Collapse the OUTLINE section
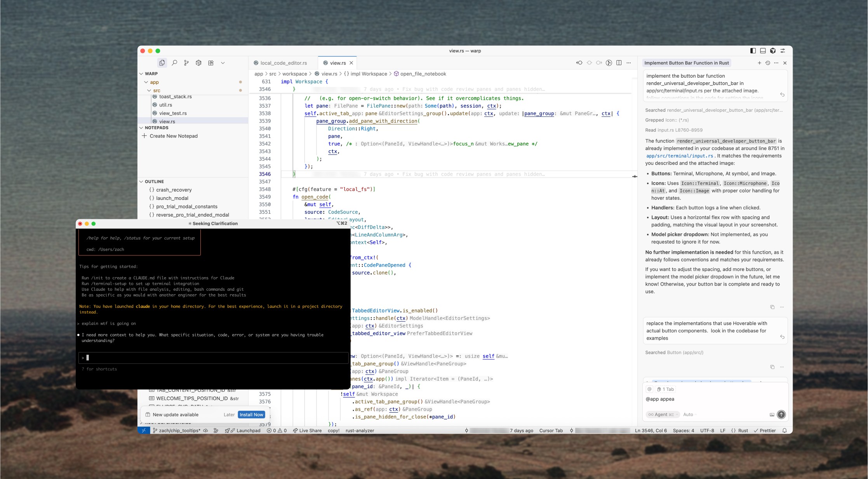Viewport: 868px width, 479px height. click(x=154, y=181)
